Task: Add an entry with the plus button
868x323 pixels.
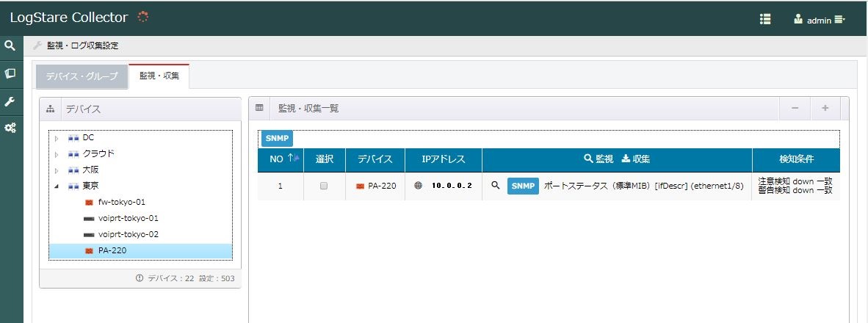Action: pos(825,109)
